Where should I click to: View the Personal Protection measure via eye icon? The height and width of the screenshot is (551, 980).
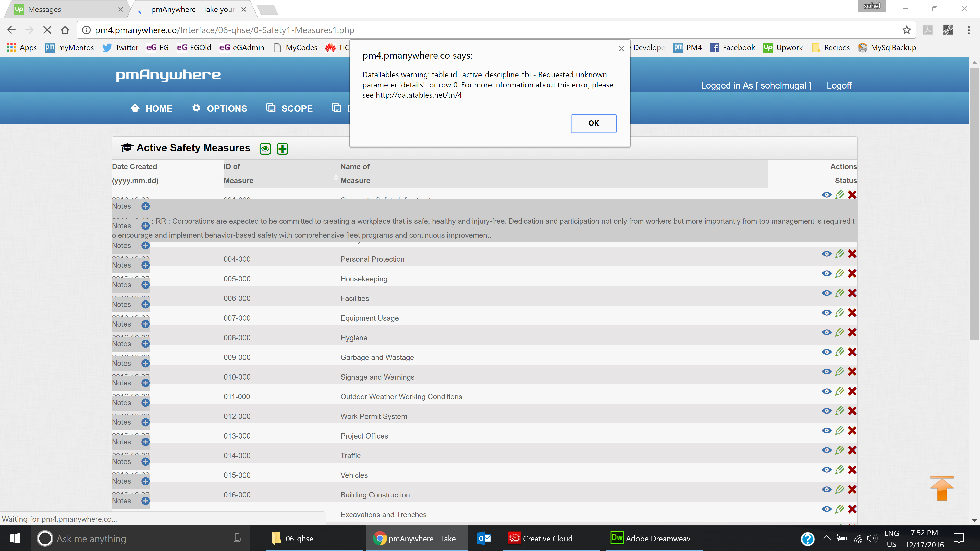pos(826,254)
